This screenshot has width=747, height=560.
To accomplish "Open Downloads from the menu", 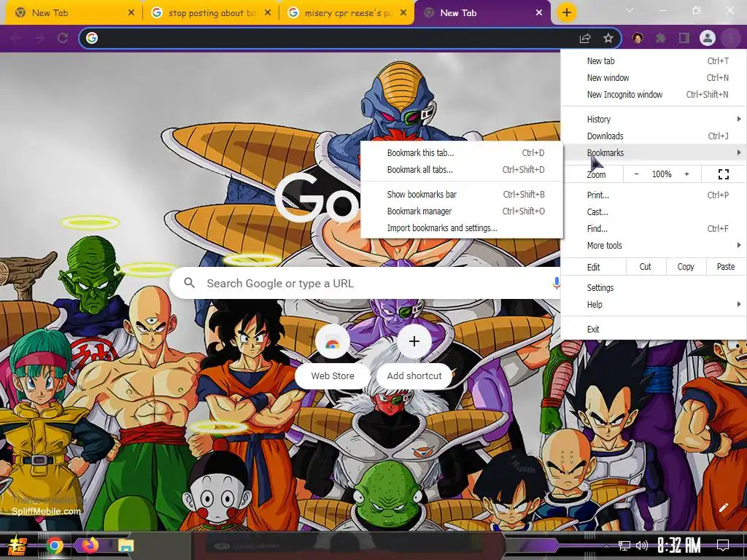I will pos(654,136).
